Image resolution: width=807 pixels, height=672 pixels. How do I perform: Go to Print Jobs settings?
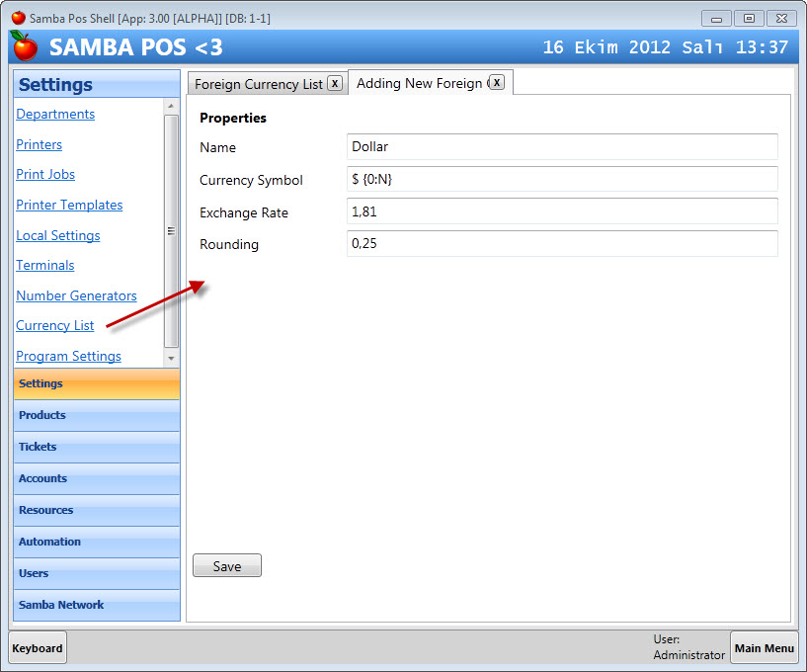pos(45,174)
